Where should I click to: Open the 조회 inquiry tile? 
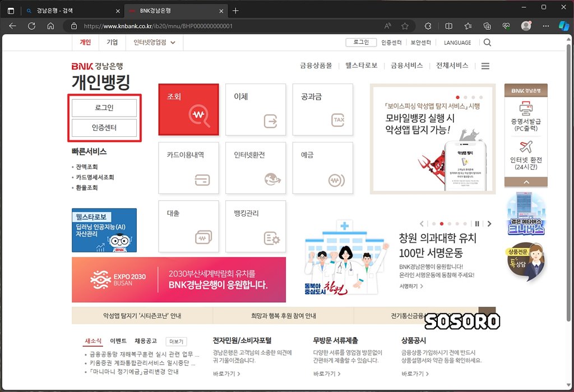188,109
